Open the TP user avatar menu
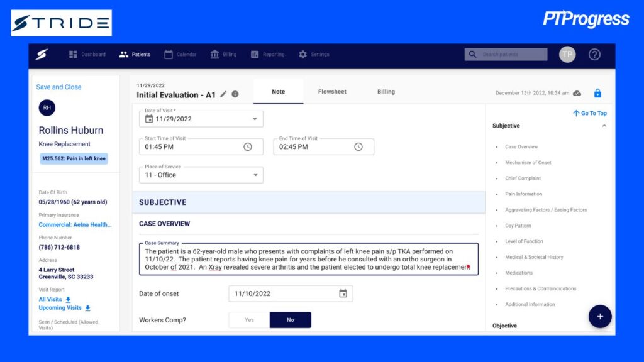Image resolution: width=644 pixels, height=362 pixels. 567,54
